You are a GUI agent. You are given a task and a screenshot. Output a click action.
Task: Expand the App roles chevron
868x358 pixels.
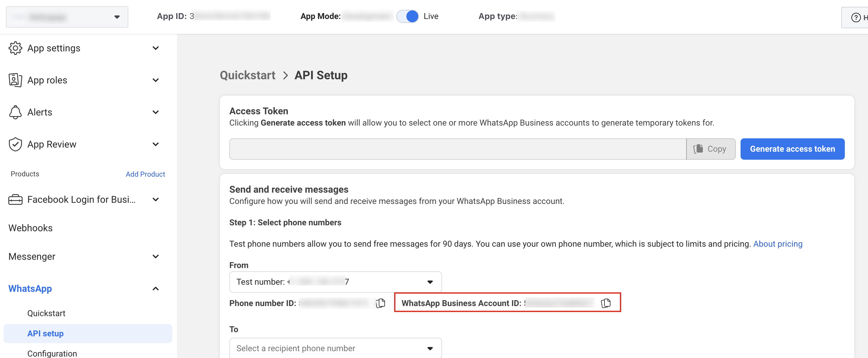(156, 80)
